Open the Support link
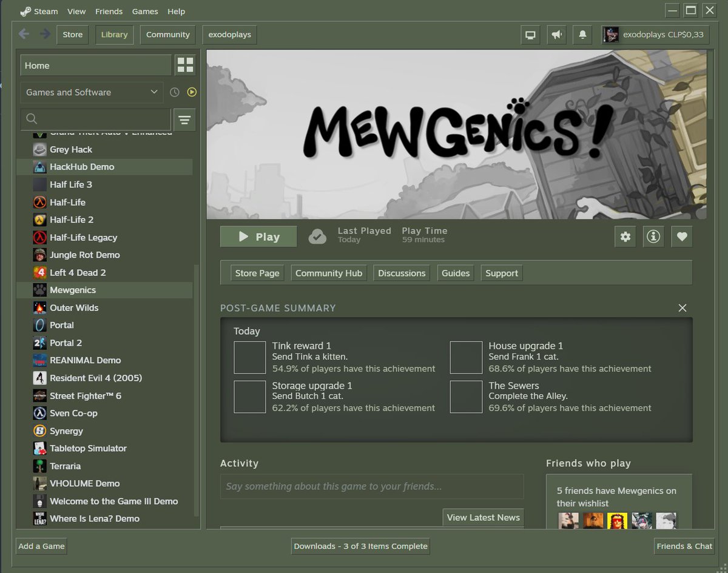This screenshot has width=728, height=573. pos(502,273)
